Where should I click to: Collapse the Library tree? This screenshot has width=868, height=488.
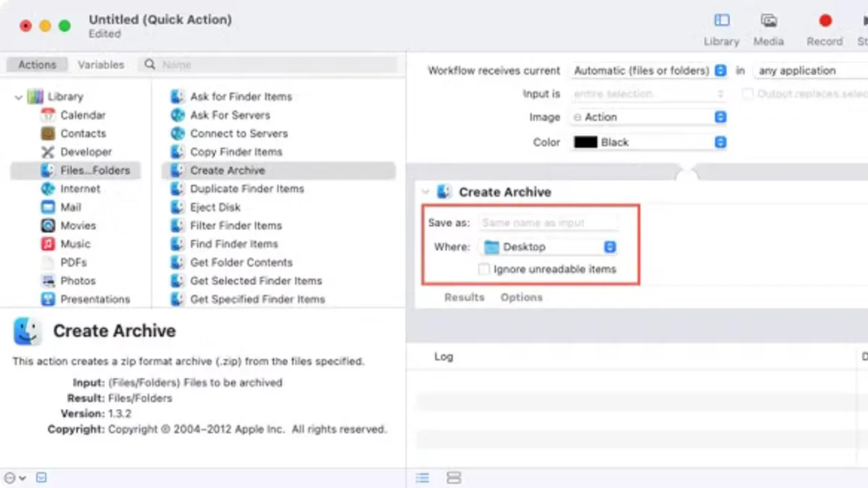point(18,97)
